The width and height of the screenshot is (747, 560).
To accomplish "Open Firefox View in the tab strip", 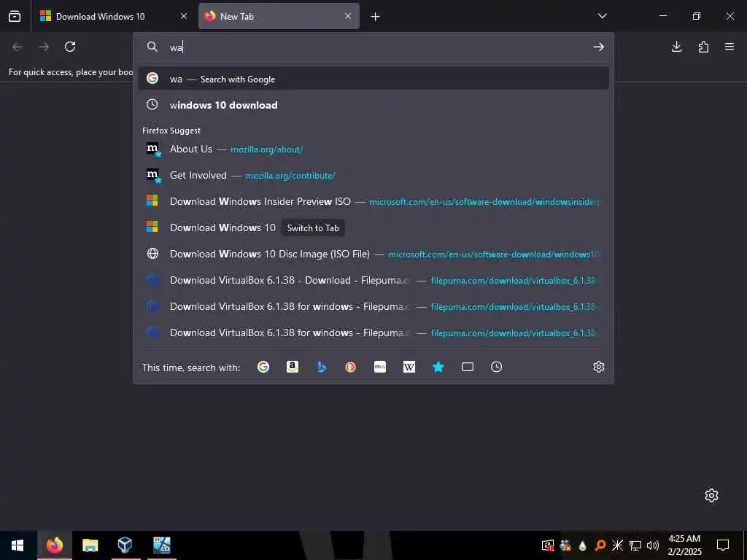I will (x=15, y=16).
